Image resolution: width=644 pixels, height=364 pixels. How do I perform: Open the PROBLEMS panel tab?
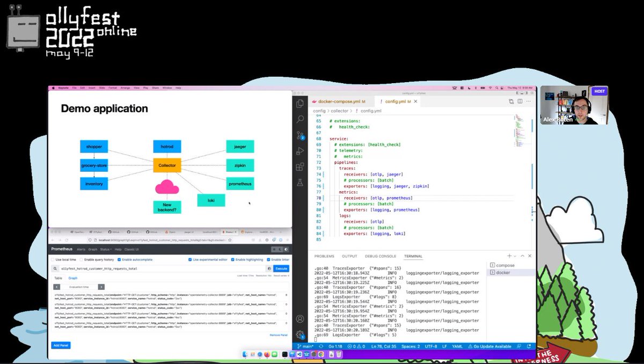[325, 256]
